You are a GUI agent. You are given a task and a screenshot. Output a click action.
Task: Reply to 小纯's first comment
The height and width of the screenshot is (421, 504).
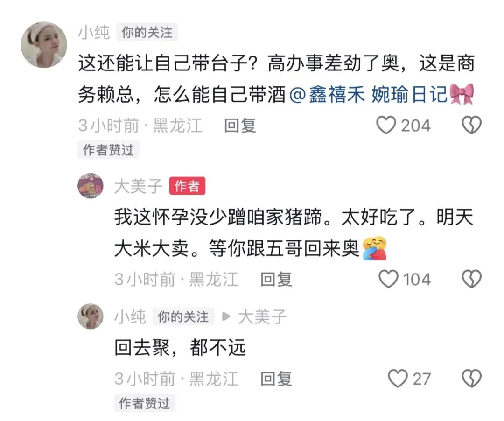(240, 126)
